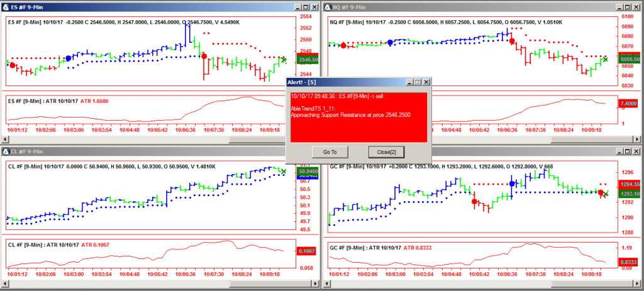
Task: Close the GC #F chart window
Action: point(636,151)
